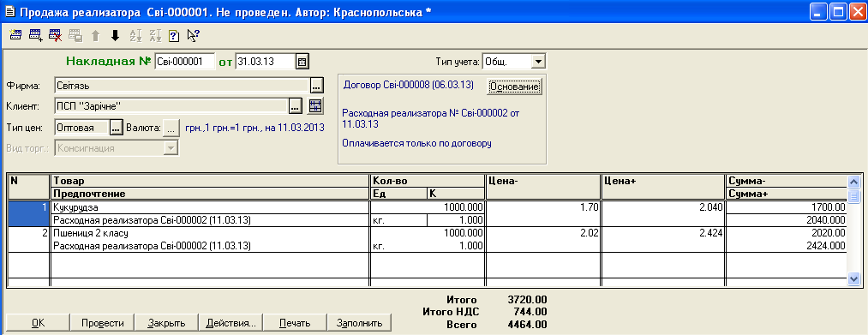Click the Цена+ cell 2.040
The width and height of the screenshot is (868, 335).
662,213
